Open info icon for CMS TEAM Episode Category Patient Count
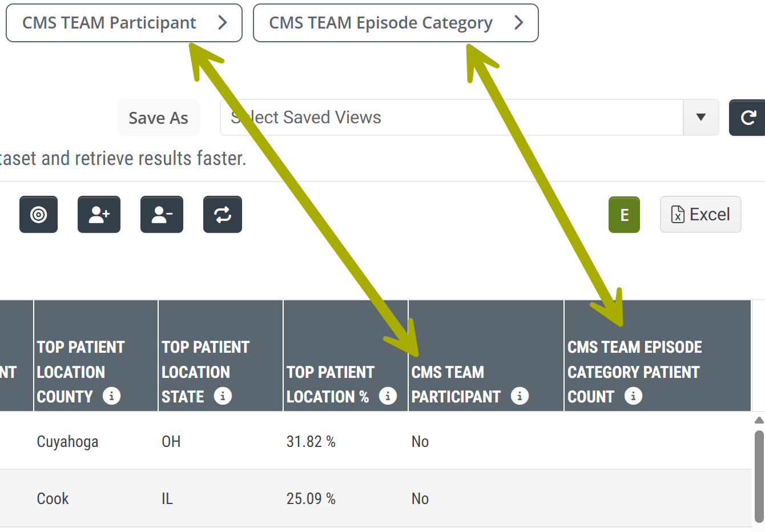Viewport: 765px width, 532px height. [x=633, y=396]
